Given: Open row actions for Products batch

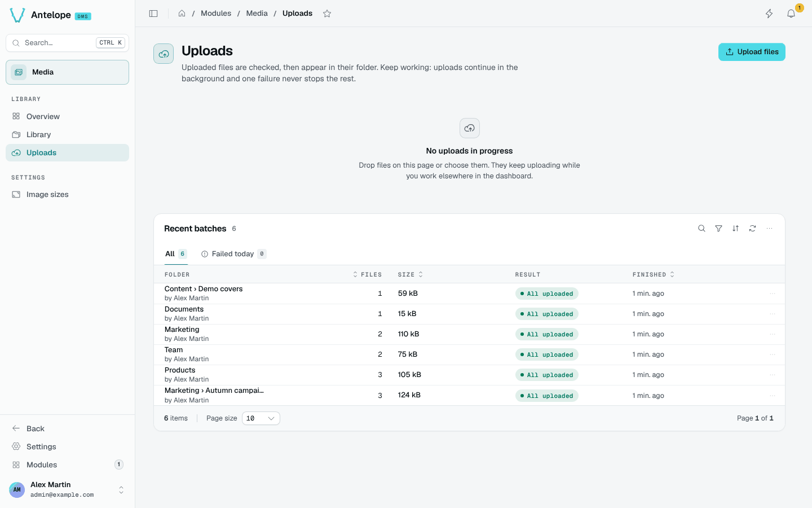Looking at the screenshot, I should point(773,375).
